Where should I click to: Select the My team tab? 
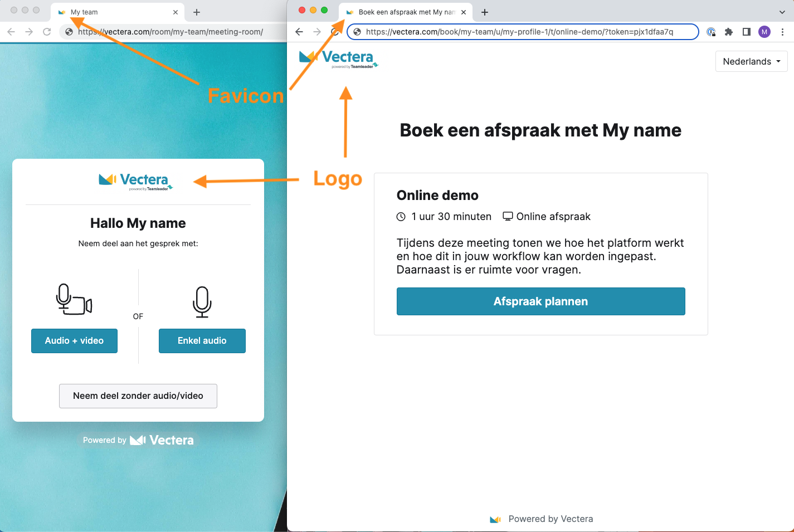point(118,12)
